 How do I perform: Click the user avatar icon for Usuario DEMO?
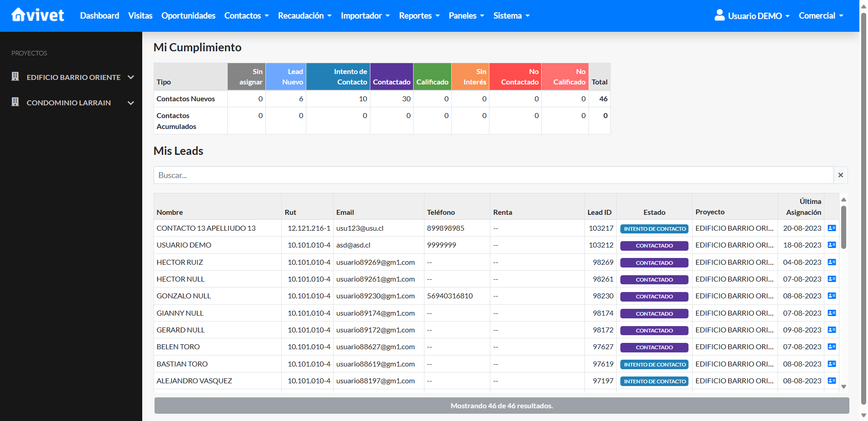(719, 15)
